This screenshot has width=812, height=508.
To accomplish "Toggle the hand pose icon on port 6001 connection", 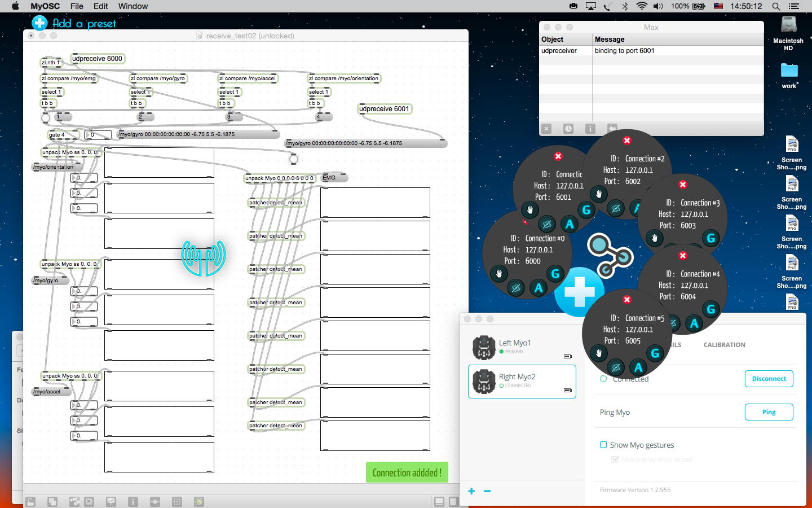I will tap(529, 211).
